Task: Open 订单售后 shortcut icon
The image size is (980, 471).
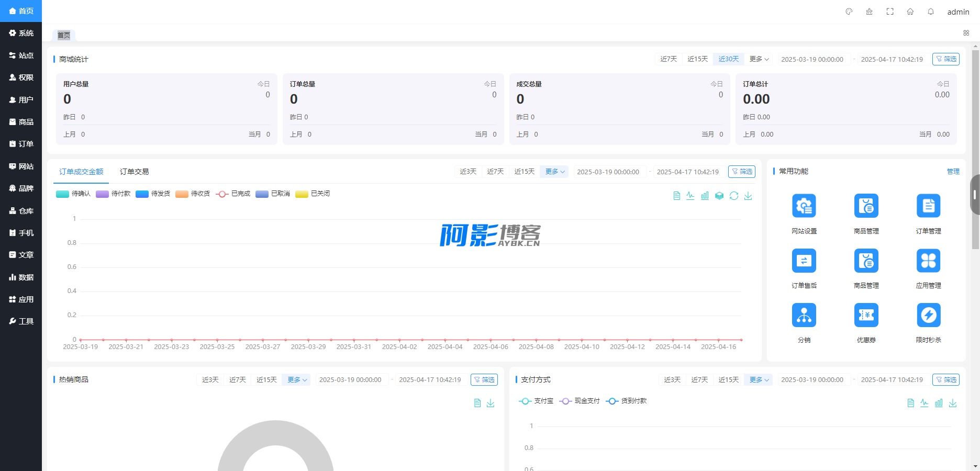Action: pos(804,260)
